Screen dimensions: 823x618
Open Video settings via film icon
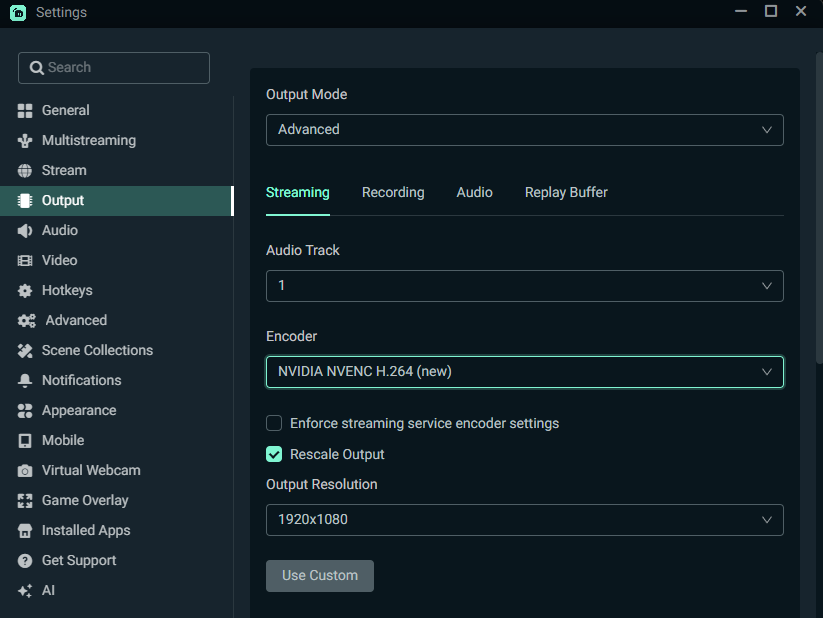(25, 261)
